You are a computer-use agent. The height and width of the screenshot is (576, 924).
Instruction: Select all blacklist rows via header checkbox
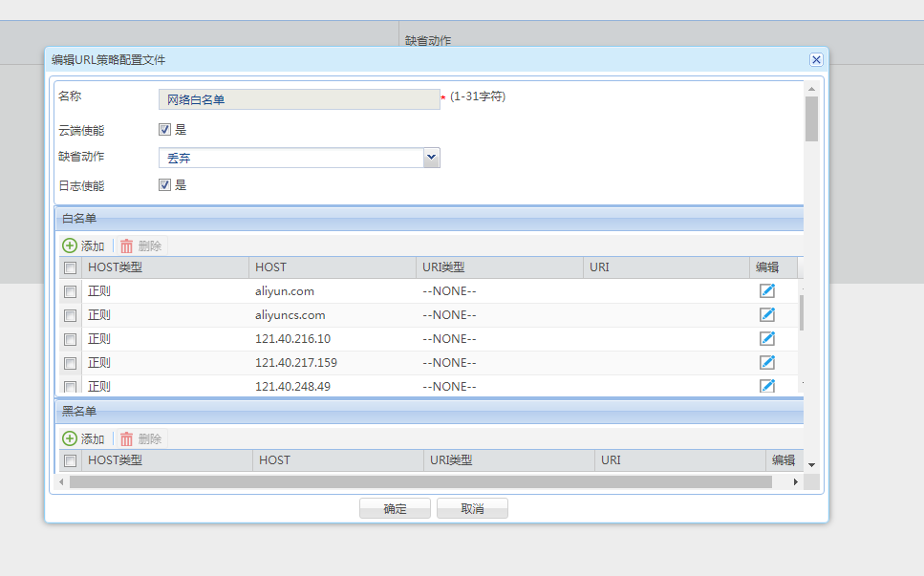pyautogui.click(x=70, y=460)
